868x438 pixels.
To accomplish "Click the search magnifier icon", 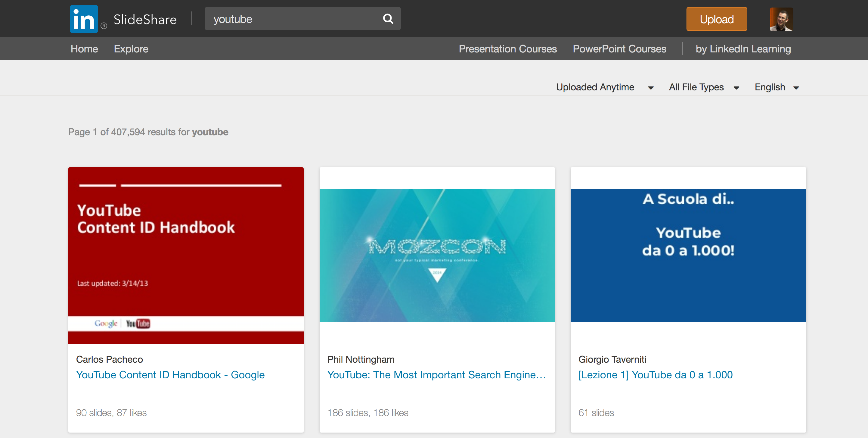I will pyautogui.click(x=388, y=19).
